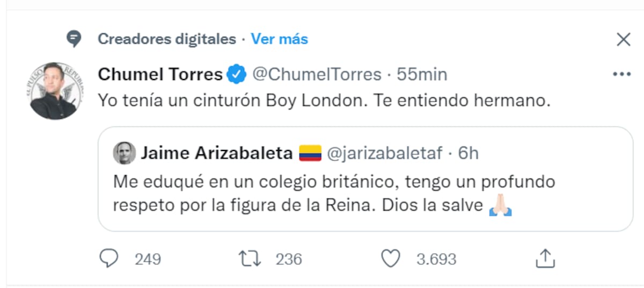Click the 3.693 likes count

pos(436,260)
